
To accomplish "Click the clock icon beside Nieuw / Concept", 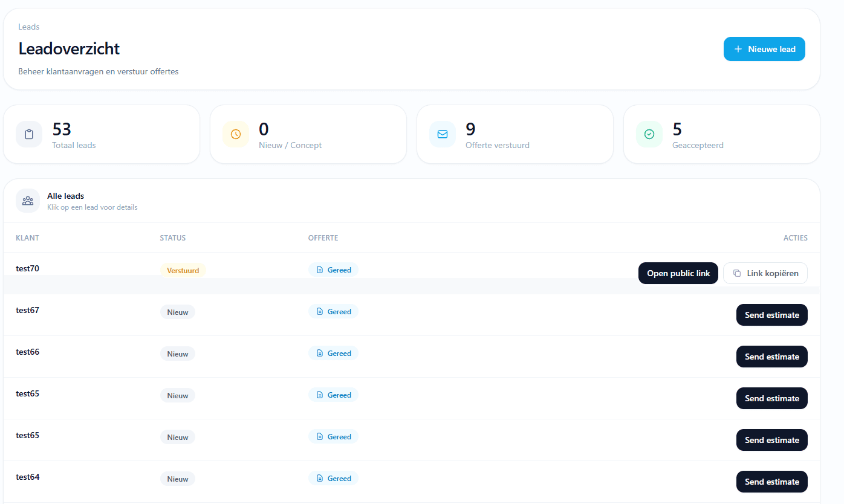I will tap(236, 134).
